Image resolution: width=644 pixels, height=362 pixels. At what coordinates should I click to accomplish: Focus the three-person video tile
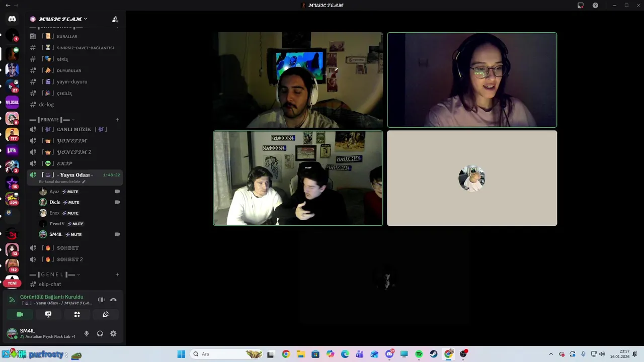click(x=298, y=178)
